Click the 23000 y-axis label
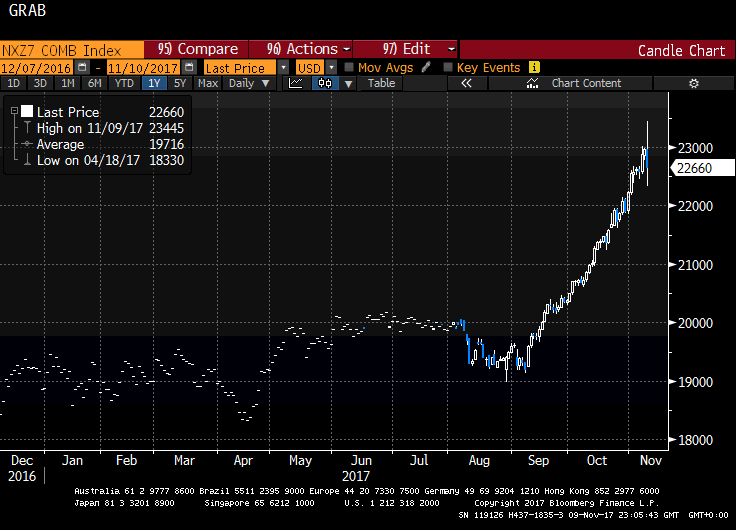 695,148
